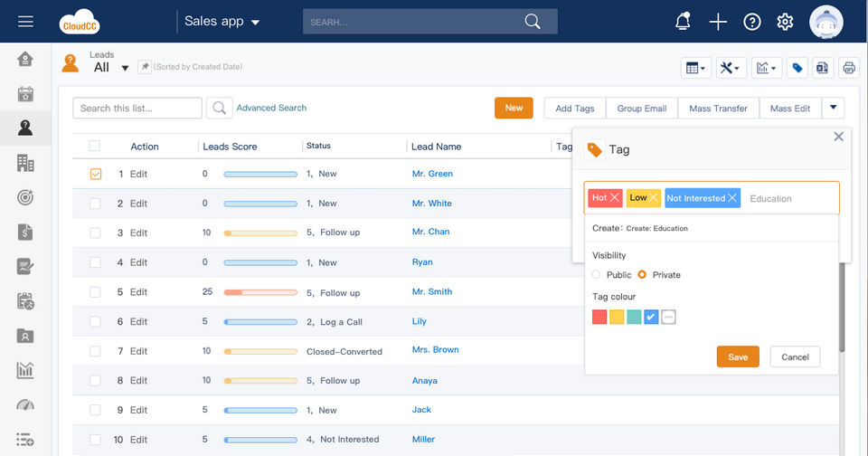Click Mass Transfer
This screenshot has width=868, height=456.
point(718,108)
